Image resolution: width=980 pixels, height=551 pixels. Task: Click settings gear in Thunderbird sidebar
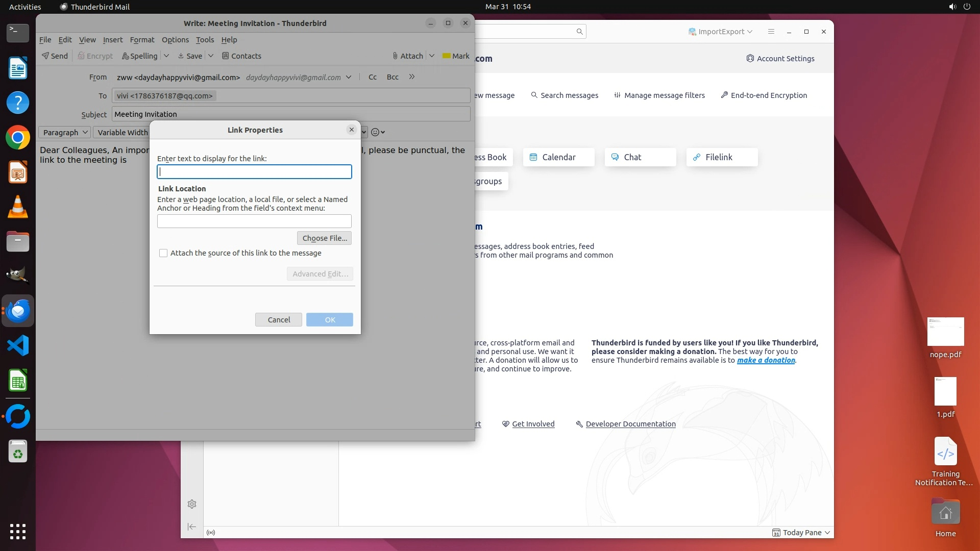192,504
